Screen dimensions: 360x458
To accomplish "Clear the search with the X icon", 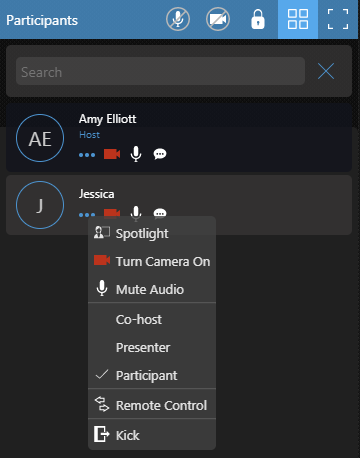I will tap(326, 71).
